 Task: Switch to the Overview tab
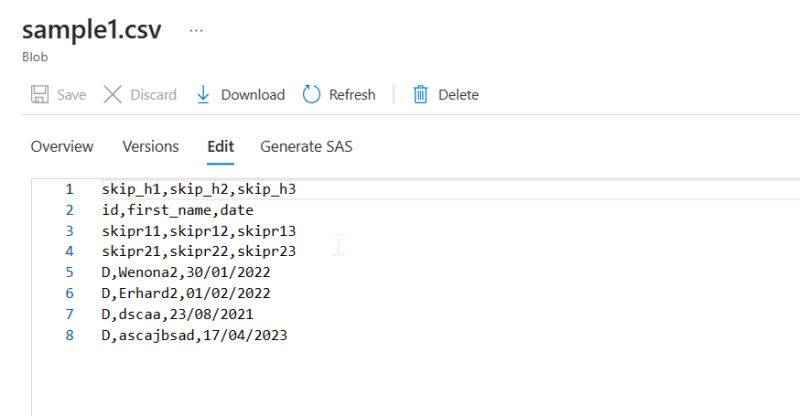62,146
